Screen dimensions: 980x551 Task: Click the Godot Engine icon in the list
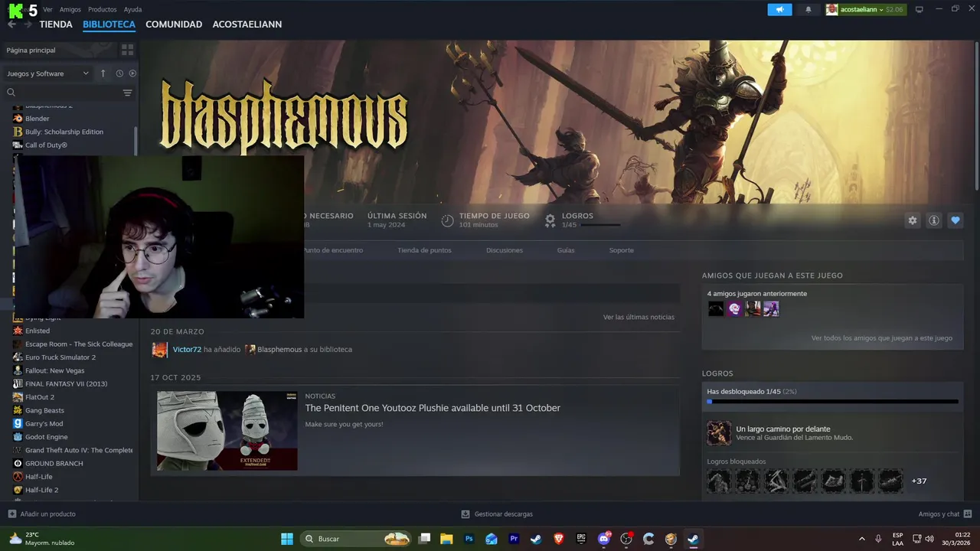point(18,437)
